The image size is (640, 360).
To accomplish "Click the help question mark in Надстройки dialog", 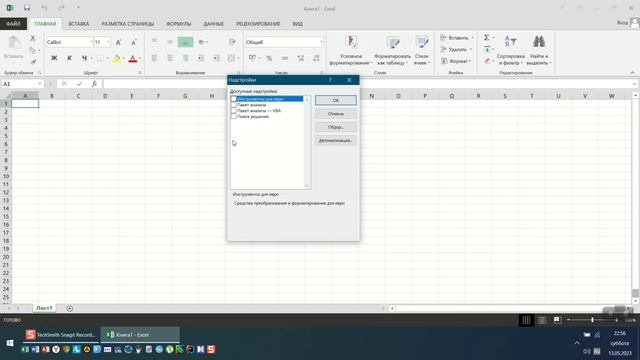I will click(x=330, y=80).
